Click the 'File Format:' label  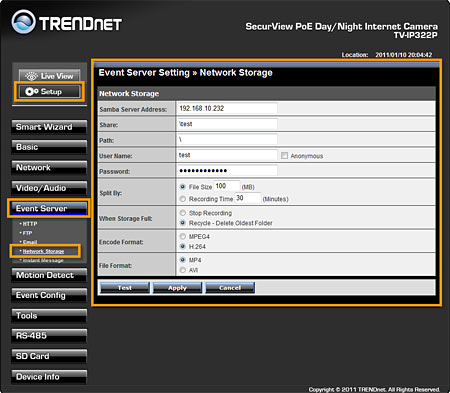pos(115,266)
